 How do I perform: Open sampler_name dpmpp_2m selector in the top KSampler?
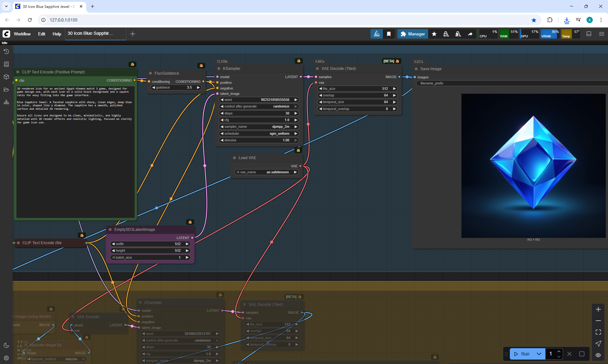[x=258, y=126]
